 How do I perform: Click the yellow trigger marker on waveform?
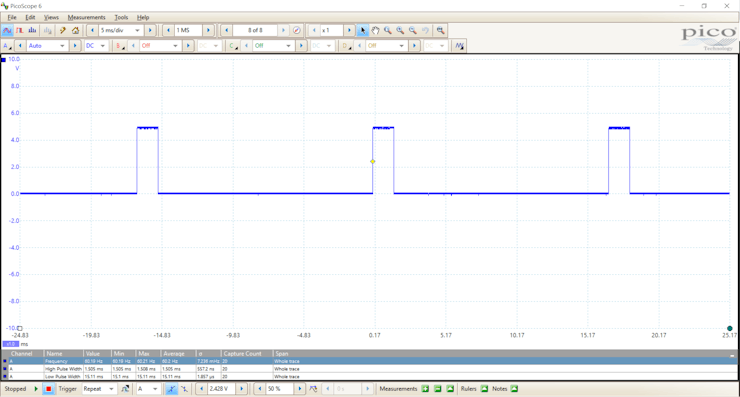372,161
